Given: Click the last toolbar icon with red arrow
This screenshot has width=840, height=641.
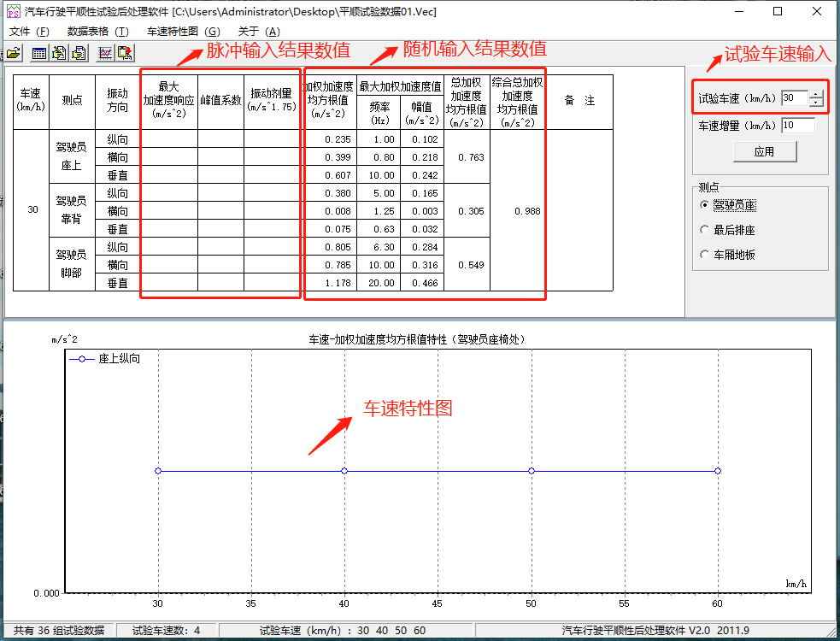Looking at the screenshot, I should click(x=125, y=53).
